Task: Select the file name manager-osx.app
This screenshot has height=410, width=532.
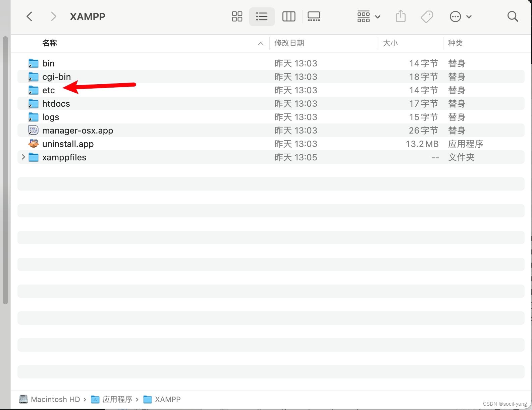Action: [x=77, y=131]
